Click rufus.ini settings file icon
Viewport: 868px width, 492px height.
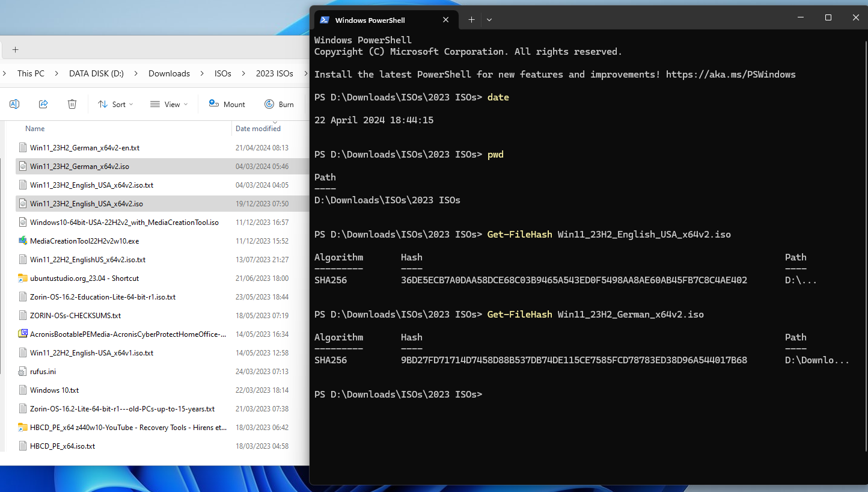click(23, 371)
